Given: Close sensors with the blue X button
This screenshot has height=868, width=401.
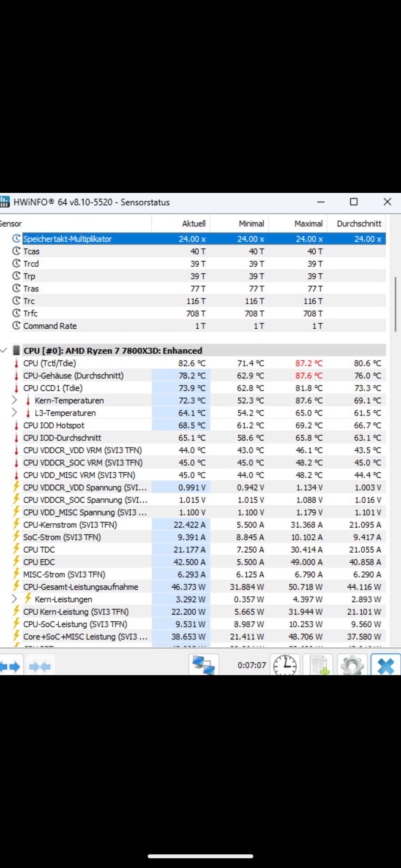Looking at the screenshot, I should click(386, 665).
